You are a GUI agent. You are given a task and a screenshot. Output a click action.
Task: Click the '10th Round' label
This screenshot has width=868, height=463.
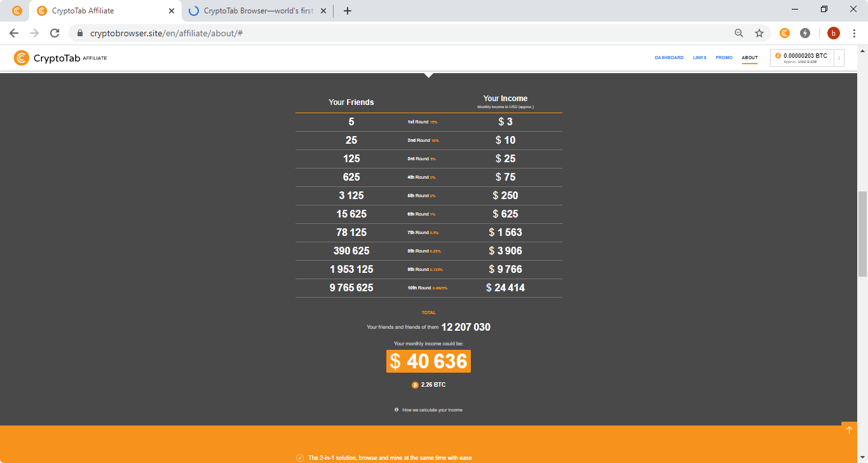point(419,288)
